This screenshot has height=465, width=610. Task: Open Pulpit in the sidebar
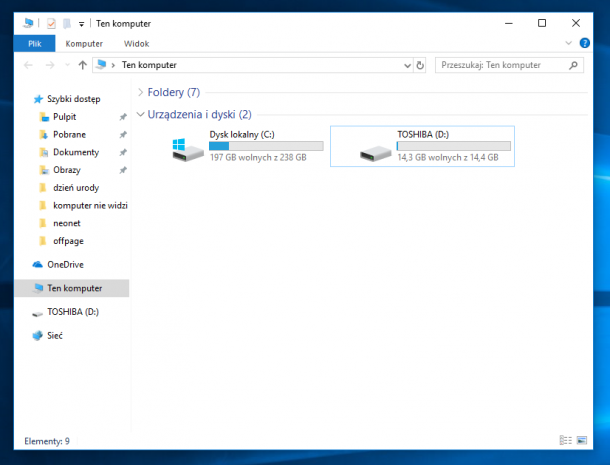pos(65,117)
